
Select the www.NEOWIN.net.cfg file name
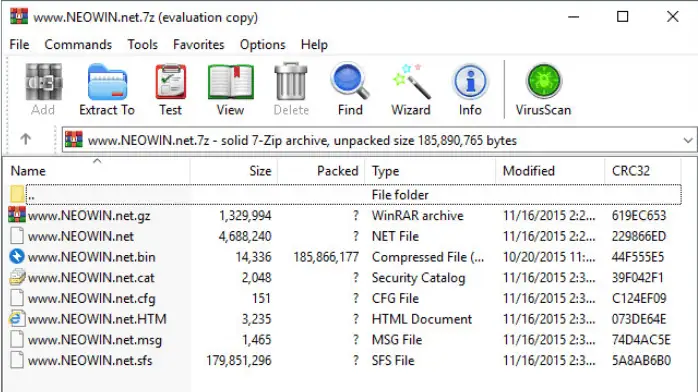tap(91, 299)
